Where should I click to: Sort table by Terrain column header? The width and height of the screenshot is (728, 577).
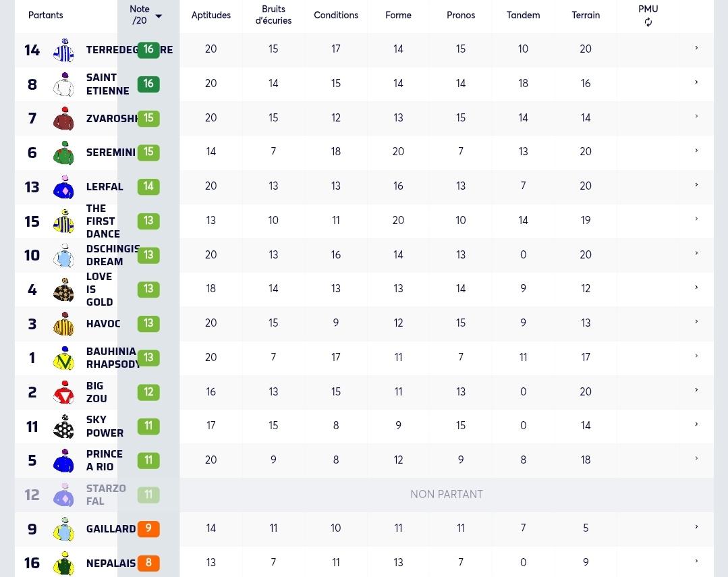586,15
